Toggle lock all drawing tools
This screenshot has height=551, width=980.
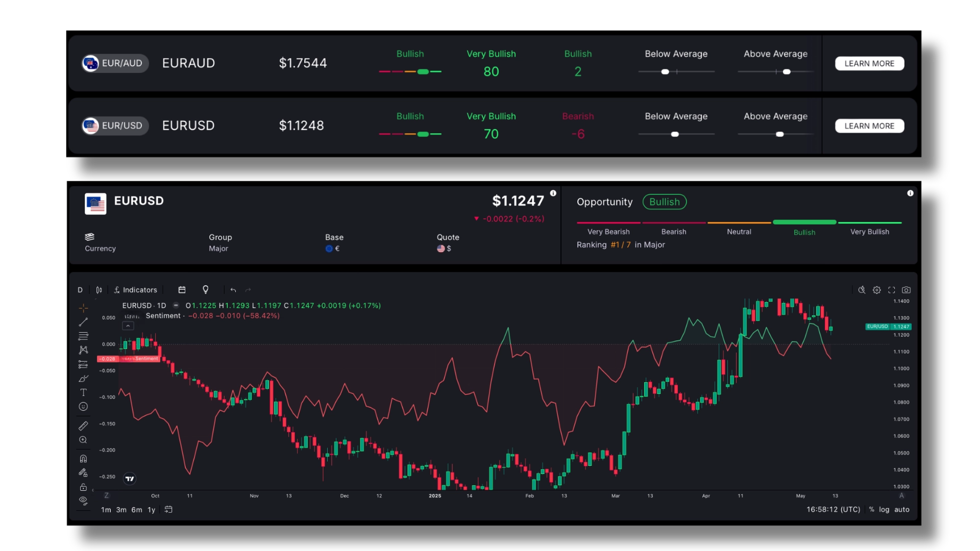click(83, 487)
